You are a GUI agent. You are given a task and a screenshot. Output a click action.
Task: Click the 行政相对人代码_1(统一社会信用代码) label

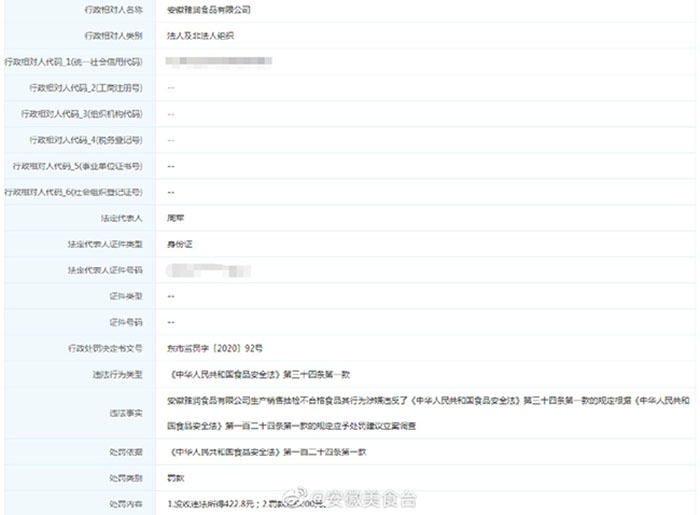[73, 62]
